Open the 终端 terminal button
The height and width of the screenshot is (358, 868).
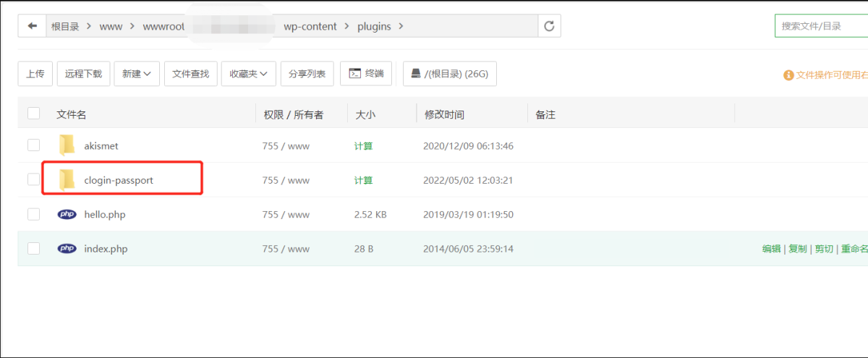click(366, 74)
